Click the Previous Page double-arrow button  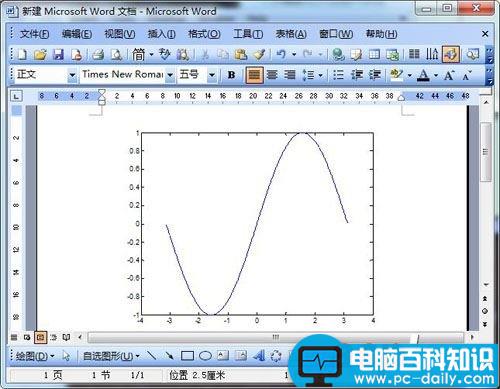point(485,299)
